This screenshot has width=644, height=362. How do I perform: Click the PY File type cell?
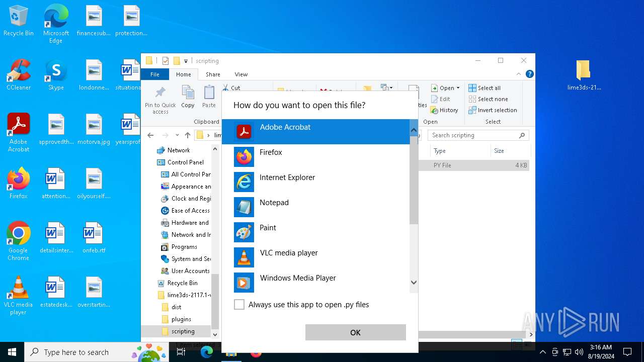pos(442,165)
